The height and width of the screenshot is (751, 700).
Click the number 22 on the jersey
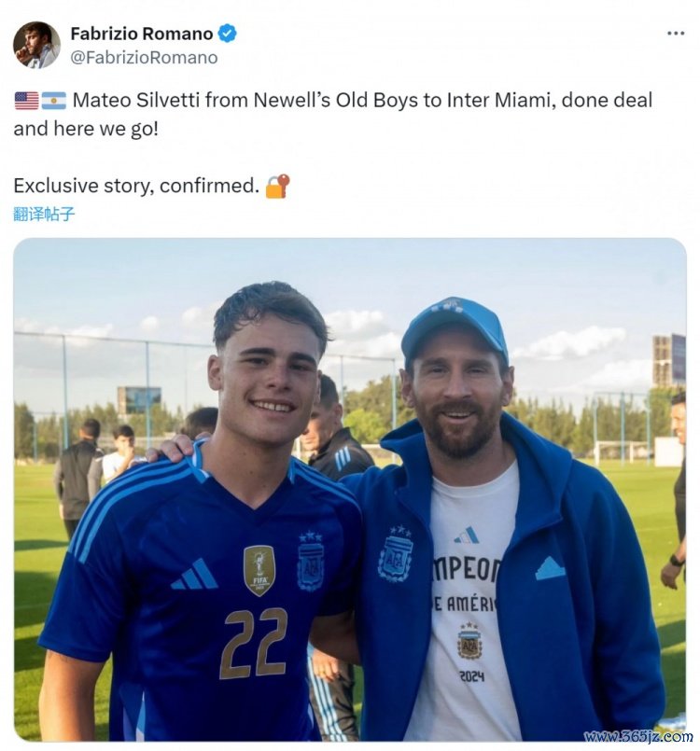254,642
